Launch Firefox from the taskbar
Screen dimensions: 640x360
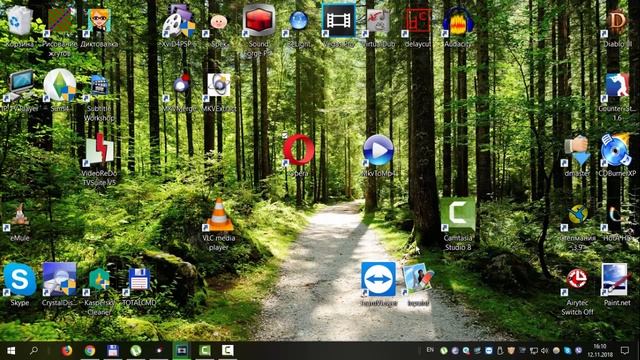[67, 351]
